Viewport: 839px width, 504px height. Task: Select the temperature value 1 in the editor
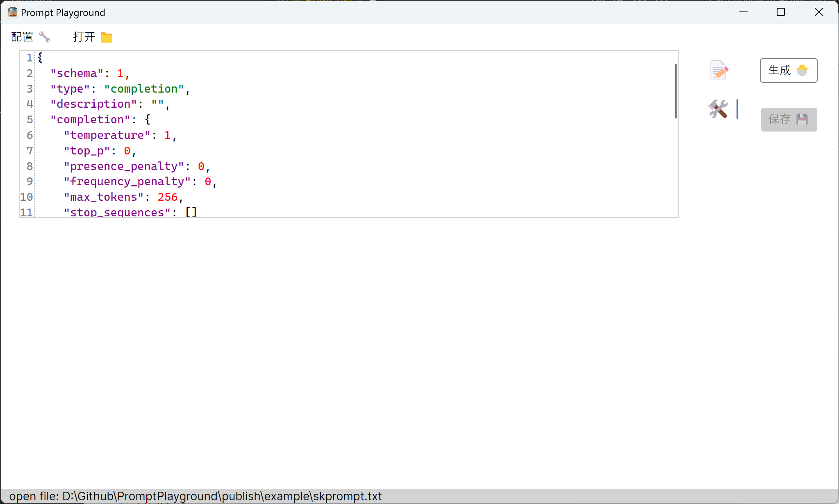click(x=167, y=135)
